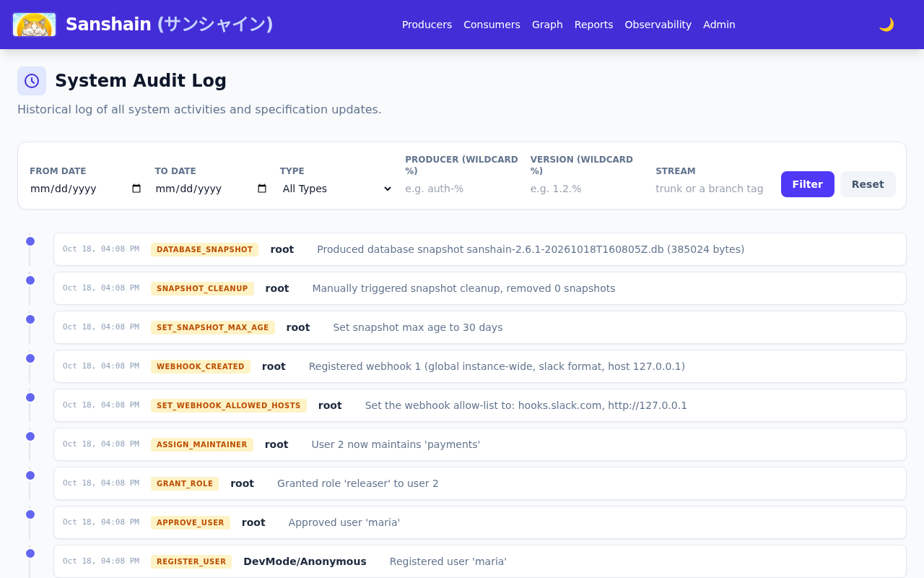Select the SET_SNAPSHOT_MAX_AGE type badge
The image size is (924, 578).
pyautogui.click(x=213, y=327)
